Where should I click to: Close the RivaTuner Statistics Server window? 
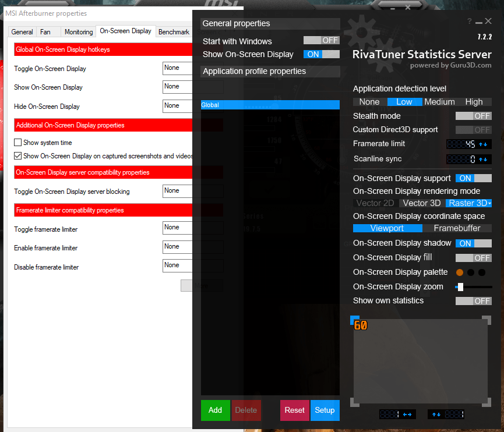(x=488, y=21)
